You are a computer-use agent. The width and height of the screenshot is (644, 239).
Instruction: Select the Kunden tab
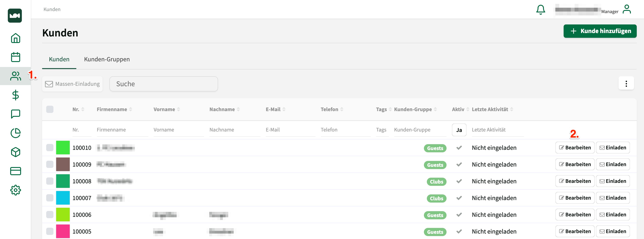pyautogui.click(x=59, y=59)
